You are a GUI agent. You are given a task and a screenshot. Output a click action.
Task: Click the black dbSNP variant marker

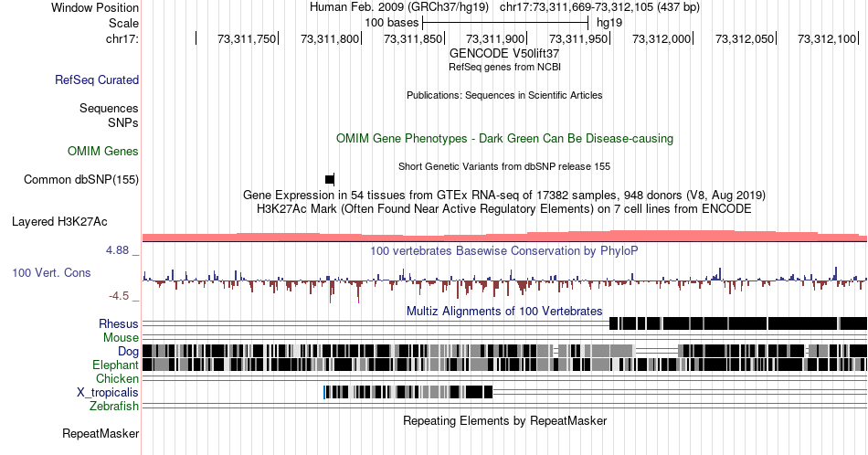[330, 179]
